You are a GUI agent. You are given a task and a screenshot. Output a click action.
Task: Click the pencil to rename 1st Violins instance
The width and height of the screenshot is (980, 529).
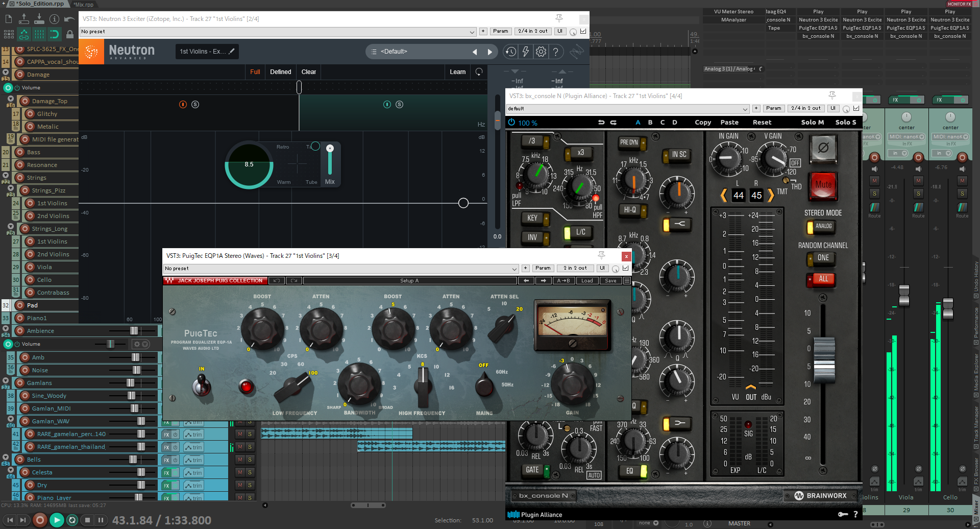click(x=232, y=51)
